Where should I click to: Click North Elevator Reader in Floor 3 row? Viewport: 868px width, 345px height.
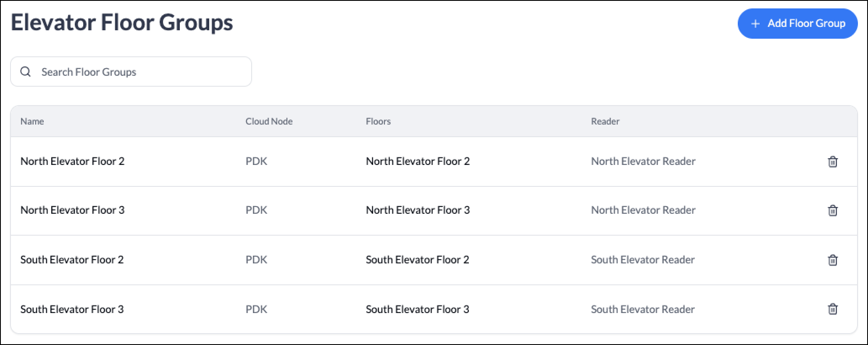click(x=643, y=210)
